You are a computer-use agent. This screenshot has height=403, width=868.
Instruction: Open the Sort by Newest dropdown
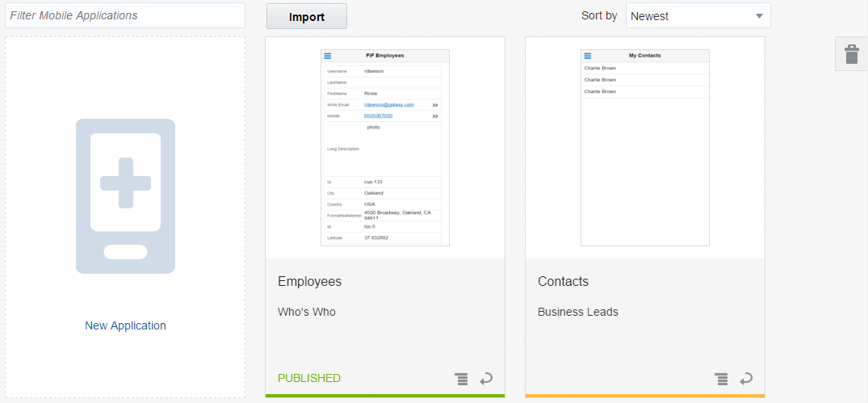click(x=698, y=16)
